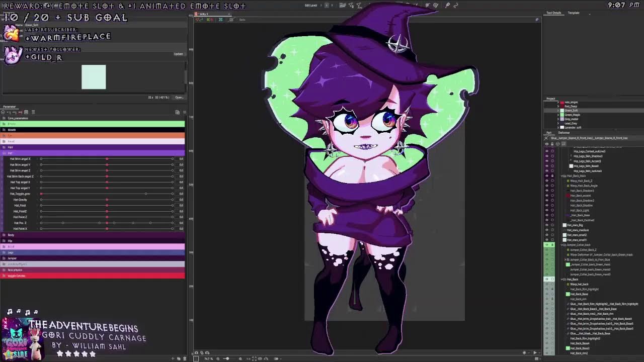Toggle lock on Hat_Back_Rim_highlight

point(552,289)
